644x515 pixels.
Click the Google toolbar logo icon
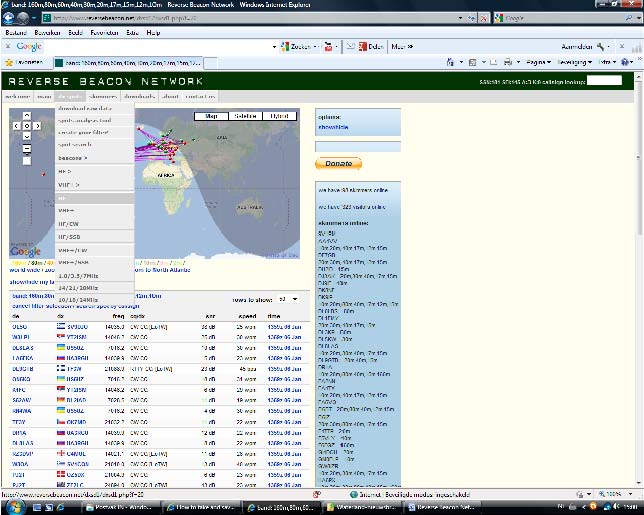tap(28, 46)
